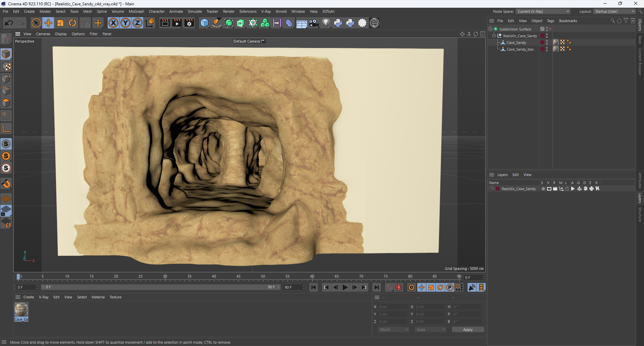
Task: Open the Node Space dropdown
Action: click(x=543, y=11)
